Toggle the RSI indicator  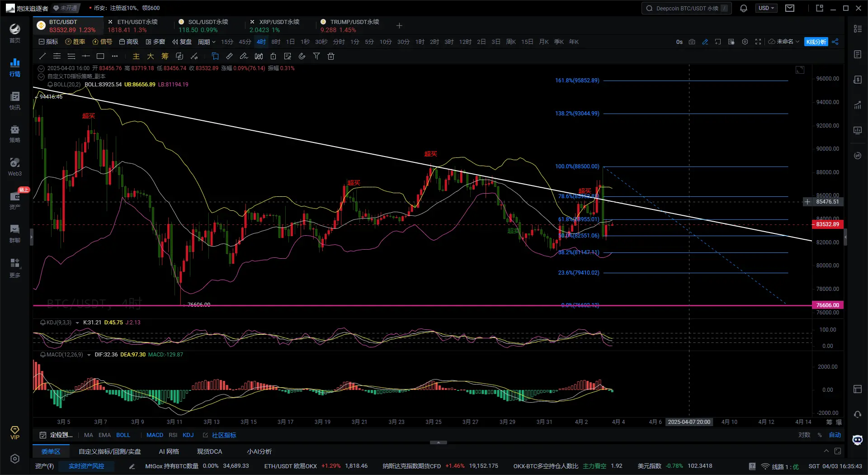(173, 435)
